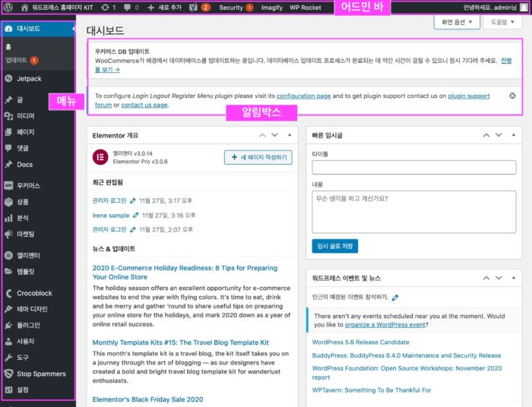
Task: Open the updates icon in admin bar
Action: 105,7
